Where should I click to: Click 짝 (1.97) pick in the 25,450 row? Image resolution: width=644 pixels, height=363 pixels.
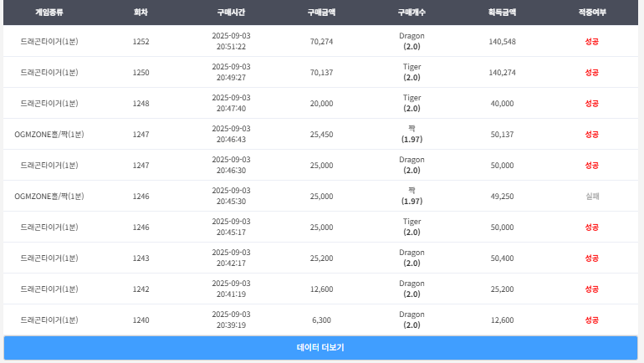coord(412,135)
